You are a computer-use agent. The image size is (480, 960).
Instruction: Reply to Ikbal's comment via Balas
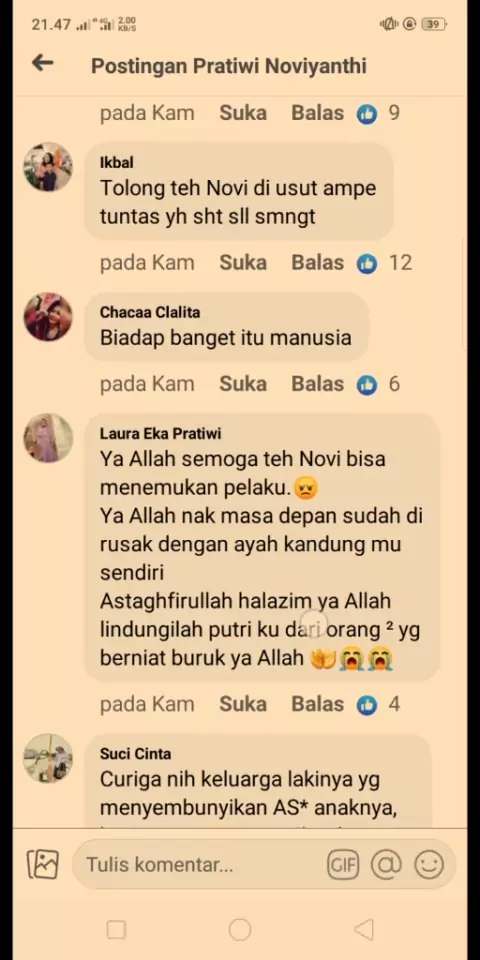(x=317, y=263)
